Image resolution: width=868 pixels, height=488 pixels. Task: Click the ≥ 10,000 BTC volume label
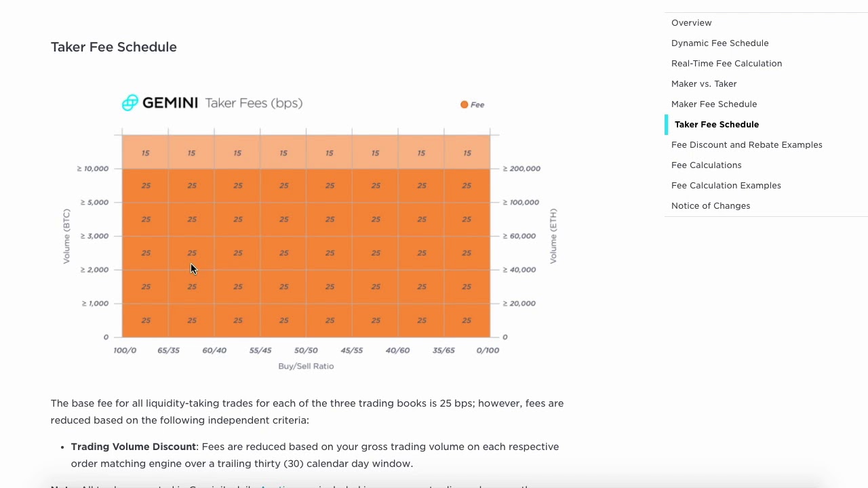tap(93, 169)
